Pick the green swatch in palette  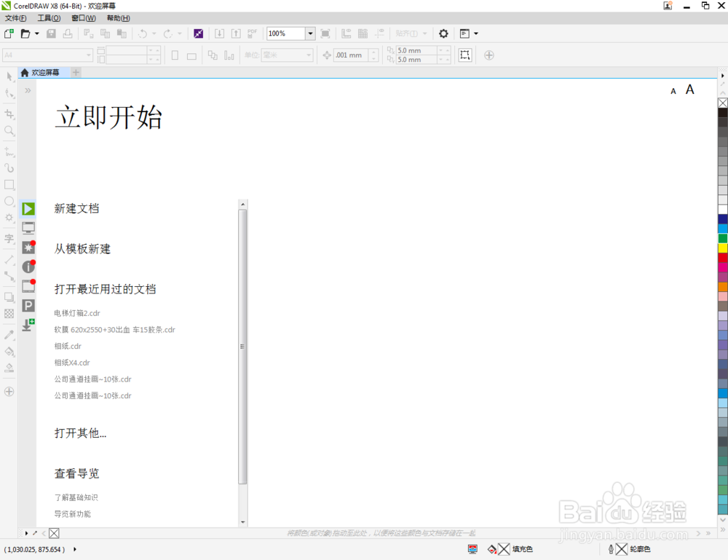click(x=723, y=238)
